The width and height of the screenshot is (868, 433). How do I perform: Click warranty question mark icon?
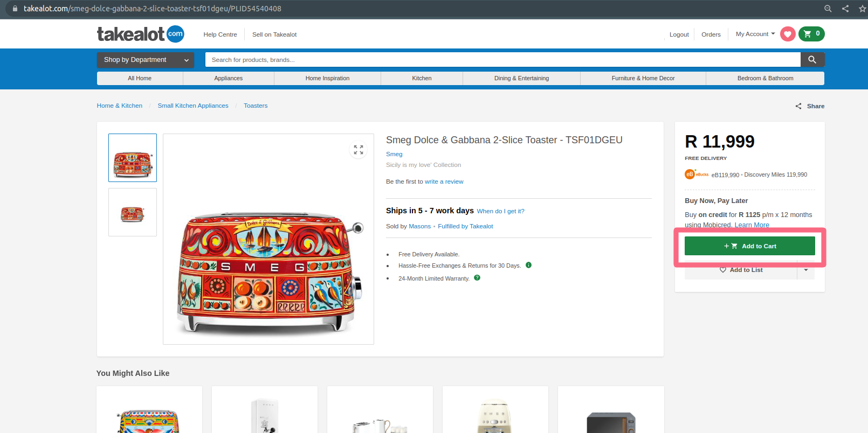tap(477, 278)
